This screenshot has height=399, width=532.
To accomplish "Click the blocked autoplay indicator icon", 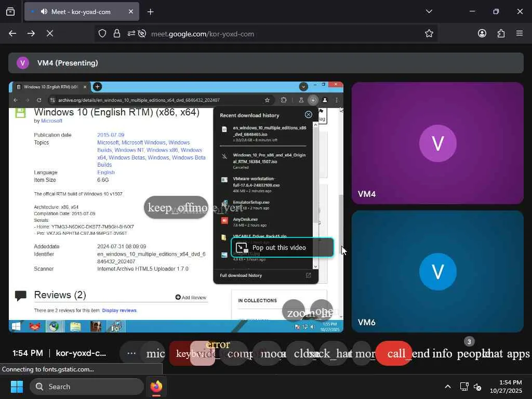I will tap(142, 33).
